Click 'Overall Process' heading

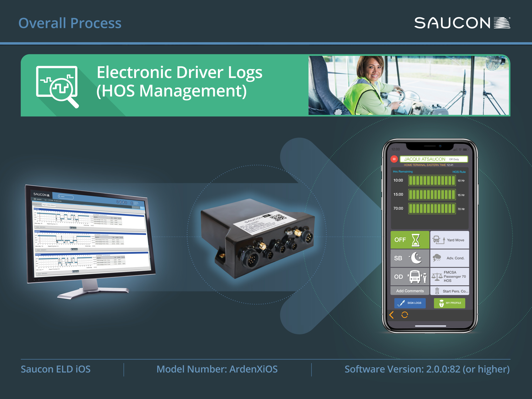70,23
